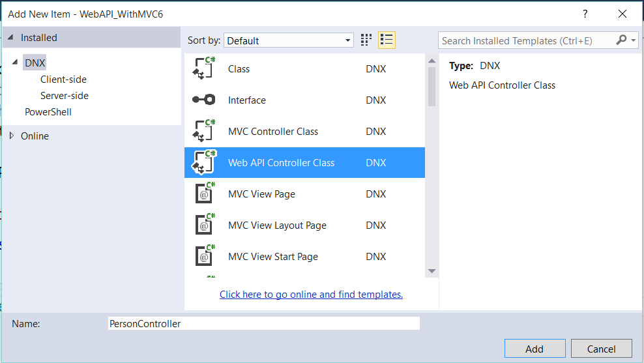Image resolution: width=644 pixels, height=363 pixels.
Task: Select the Interface template row
Action: (305, 100)
